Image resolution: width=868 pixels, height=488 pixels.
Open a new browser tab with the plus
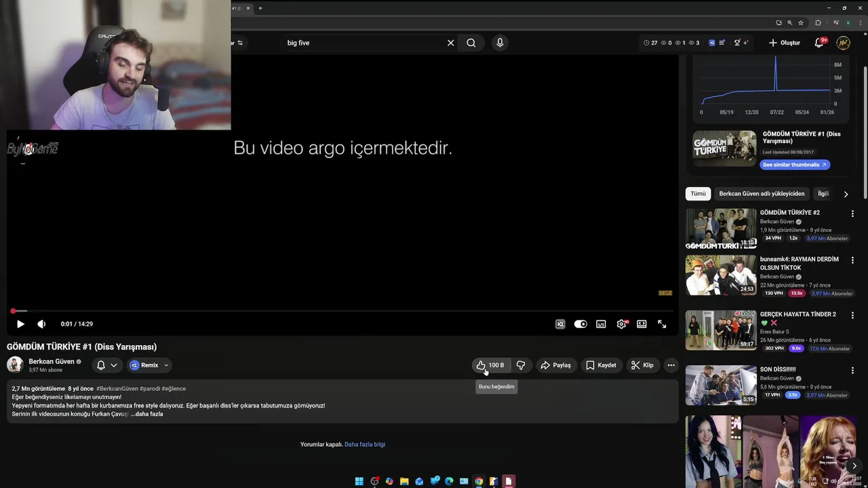[260, 8]
